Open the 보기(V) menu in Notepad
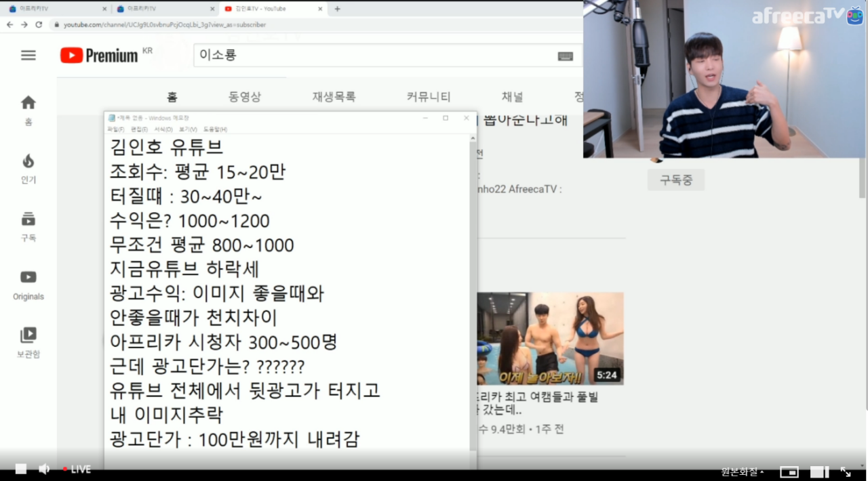Viewport: 868px width, 481px height. (x=188, y=129)
